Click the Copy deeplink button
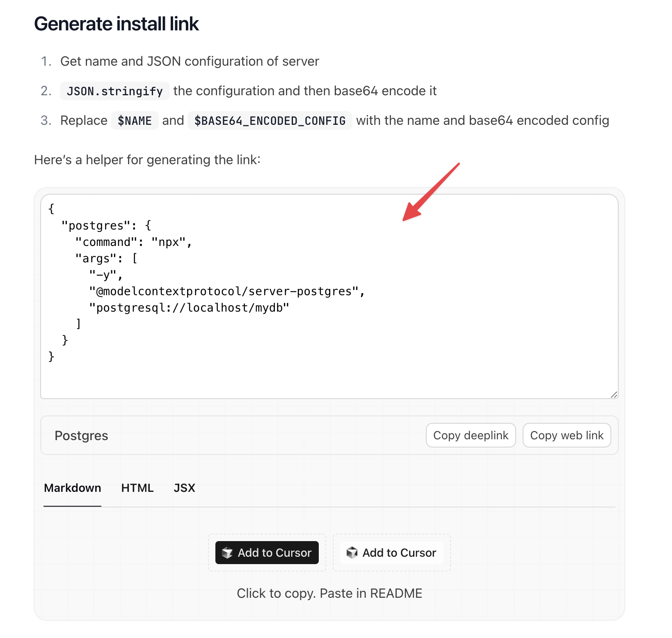This screenshot has height=638, width=672. coord(471,435)
